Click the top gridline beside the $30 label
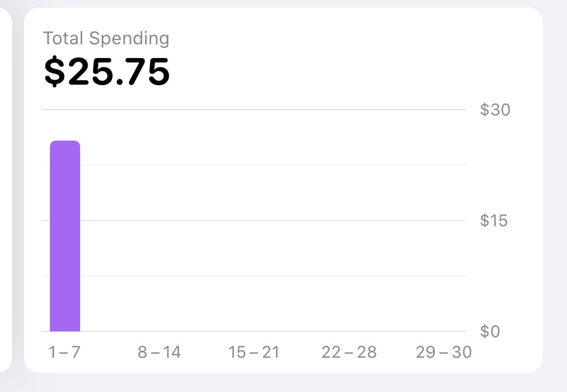Screen dimensions: 567x392 pyautogui.click(x=254, y=109)
